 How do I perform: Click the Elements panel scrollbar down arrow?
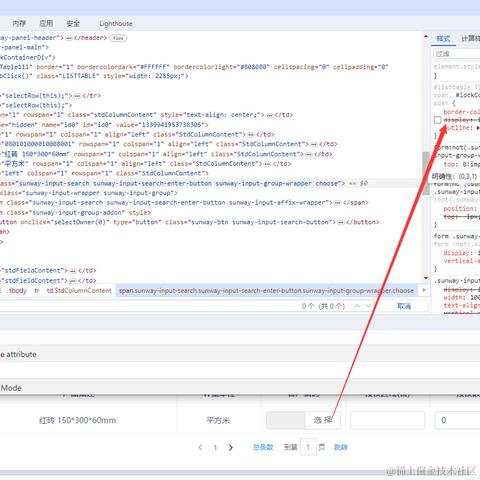pyautogui.click(x=426, y=278)
